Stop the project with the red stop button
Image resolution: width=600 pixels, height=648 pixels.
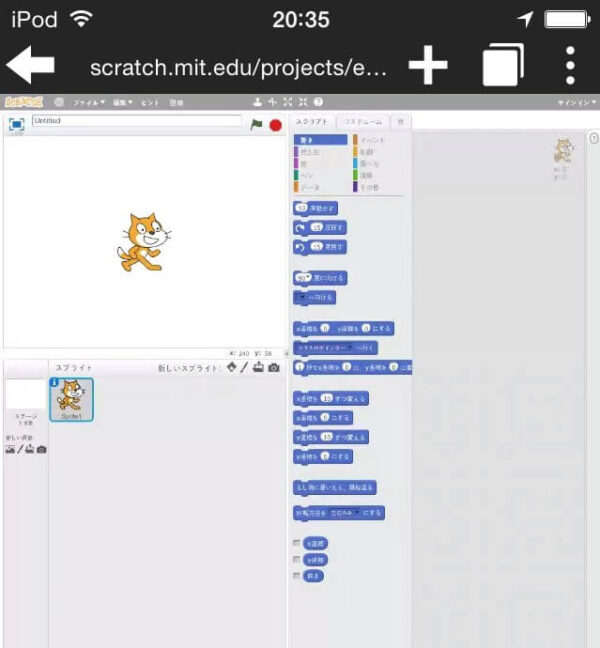[x=276, y=125]
